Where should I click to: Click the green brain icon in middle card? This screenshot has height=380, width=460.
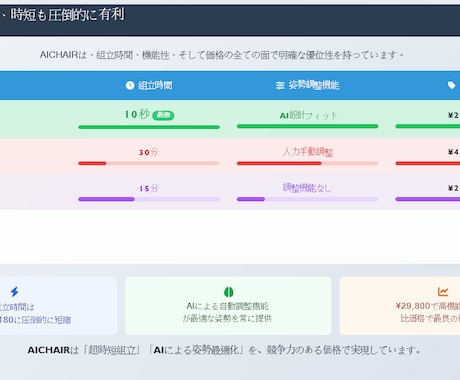228,292
